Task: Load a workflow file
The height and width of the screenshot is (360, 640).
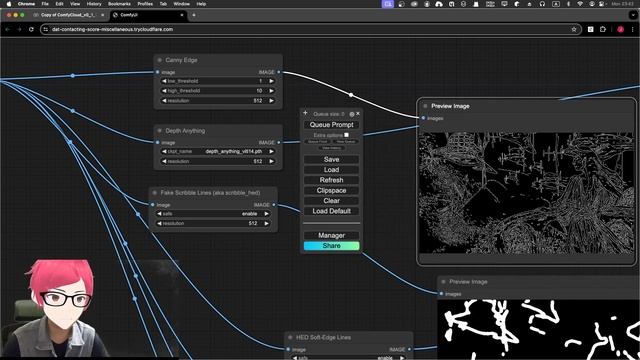Action: [331, 170]
